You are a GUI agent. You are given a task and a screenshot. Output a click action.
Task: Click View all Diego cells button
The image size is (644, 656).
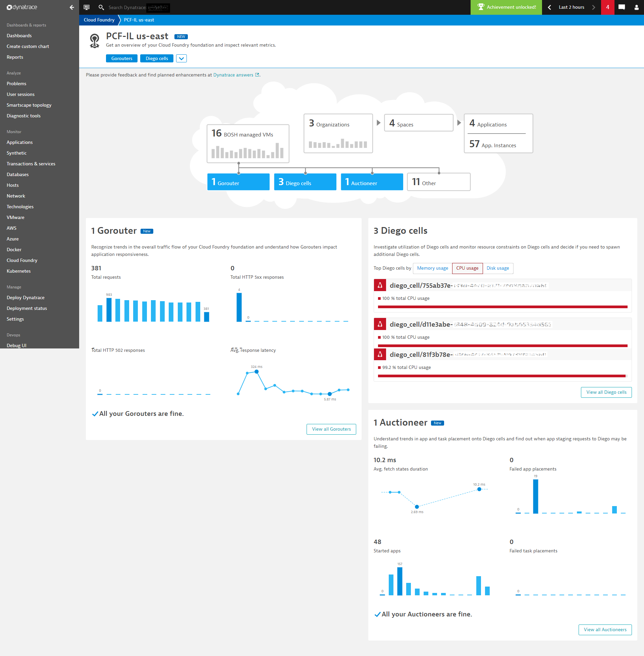coord(606,392)
